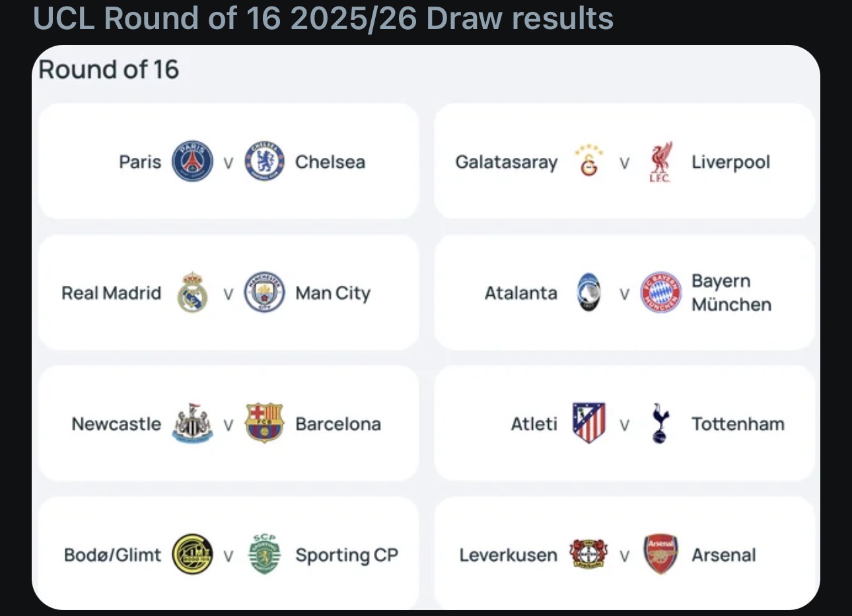Click the Galatasaray logo
Image resolution: width=852 pixels, height=616 pixels.
point(588,161)
